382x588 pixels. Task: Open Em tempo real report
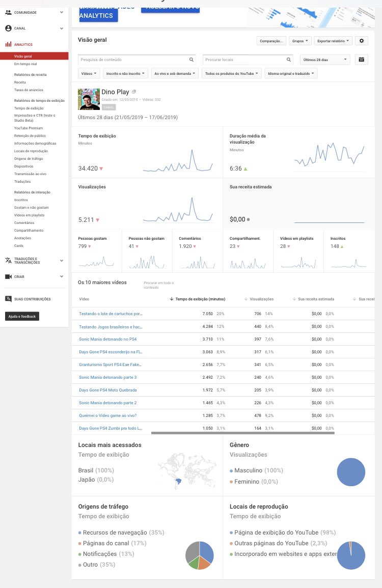25,64
